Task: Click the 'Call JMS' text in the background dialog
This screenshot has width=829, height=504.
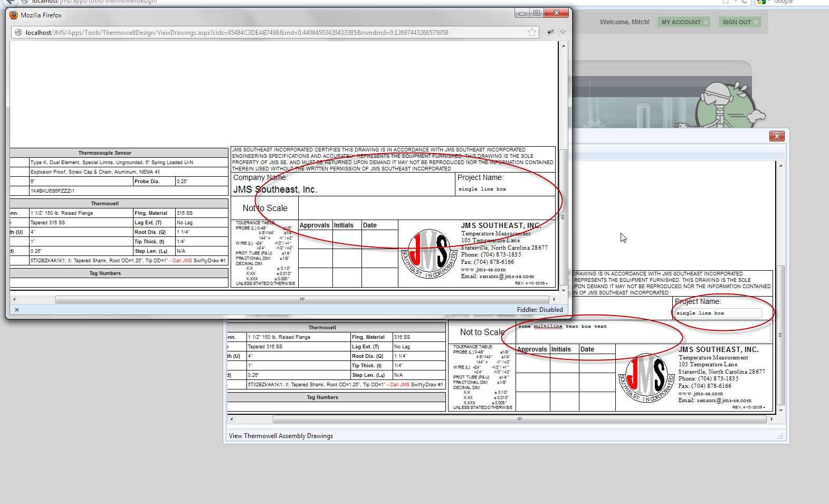Action: 399,385
